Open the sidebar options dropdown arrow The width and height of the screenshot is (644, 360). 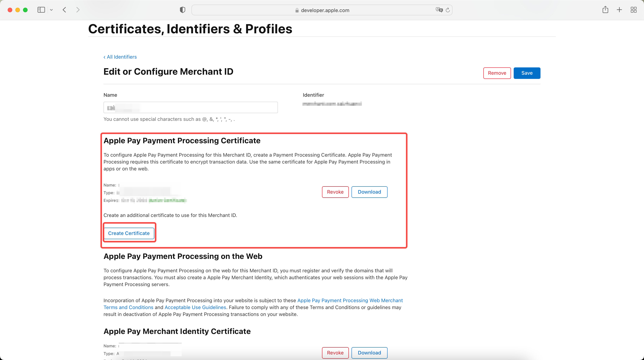click(x=51, y=10)
